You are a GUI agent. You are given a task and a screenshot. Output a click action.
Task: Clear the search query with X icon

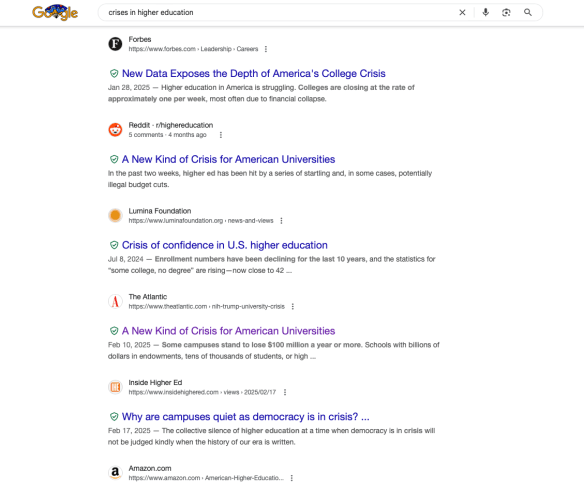tap(462, 12)
